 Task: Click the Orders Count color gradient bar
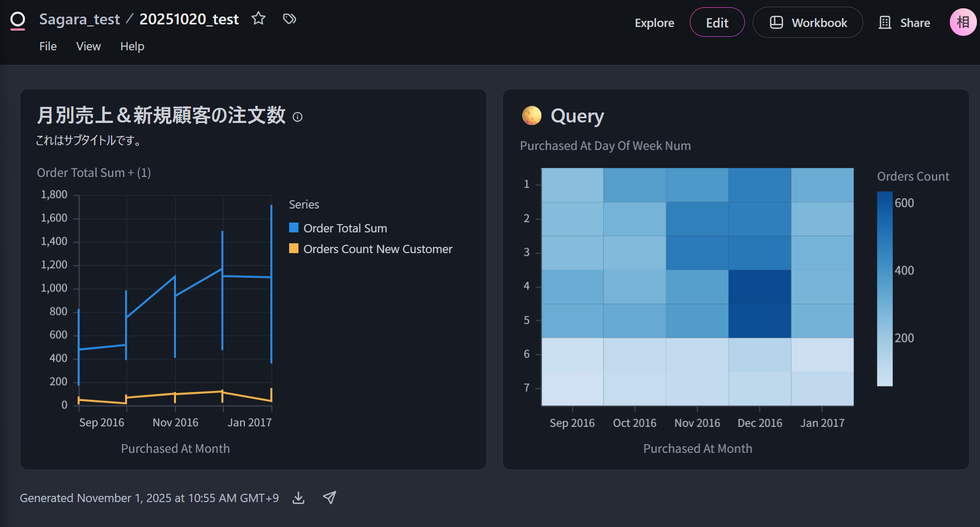point(884,288)
